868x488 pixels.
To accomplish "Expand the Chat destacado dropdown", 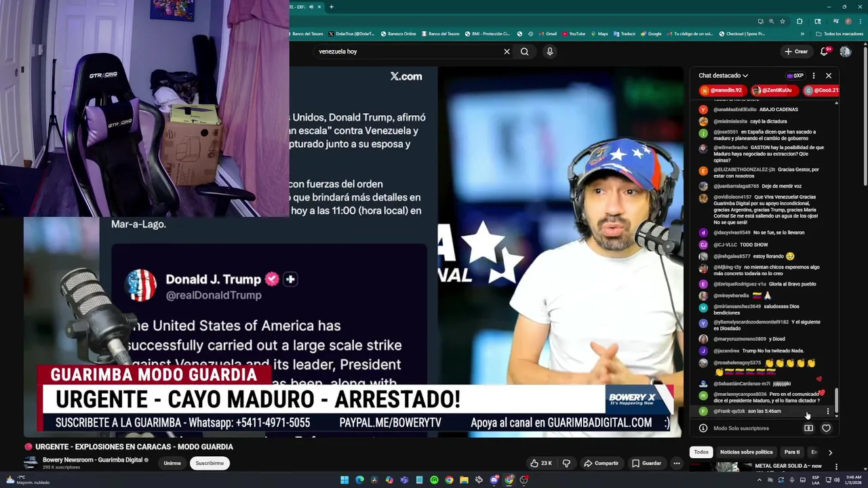I will tap(724, 76).
